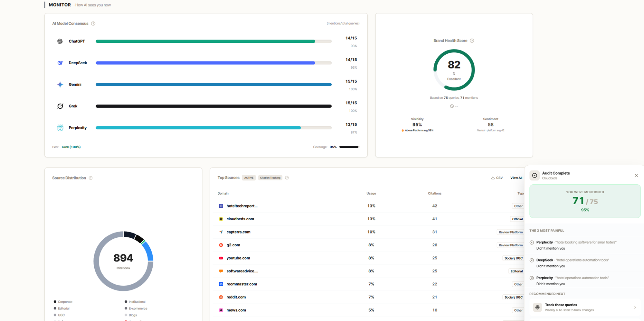Click the Editorial tag for softwareadvice
This screenshot has width=644, height=321.
tap(516, 271)
